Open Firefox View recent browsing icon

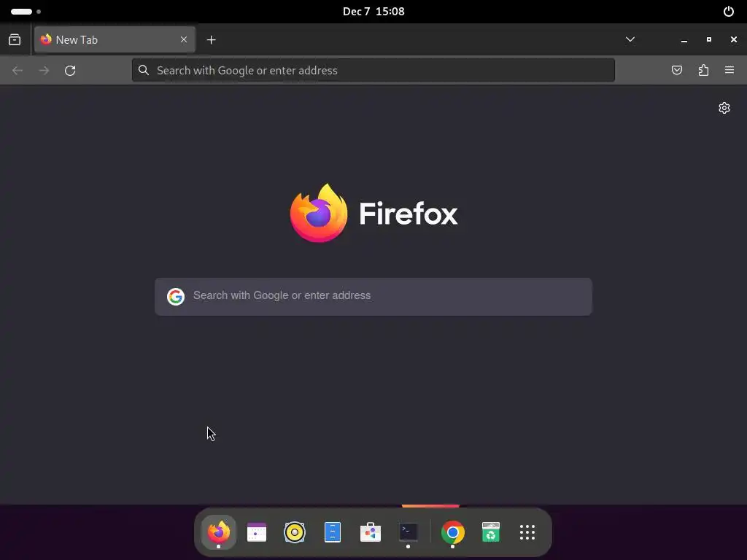pos(15,39)
